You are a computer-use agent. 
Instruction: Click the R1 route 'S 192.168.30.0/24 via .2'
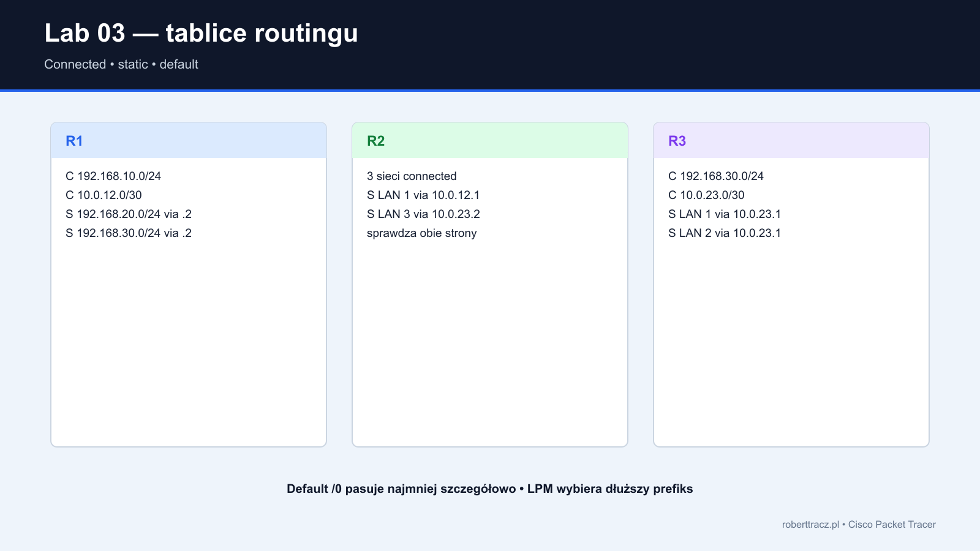[x=129, y=233]
